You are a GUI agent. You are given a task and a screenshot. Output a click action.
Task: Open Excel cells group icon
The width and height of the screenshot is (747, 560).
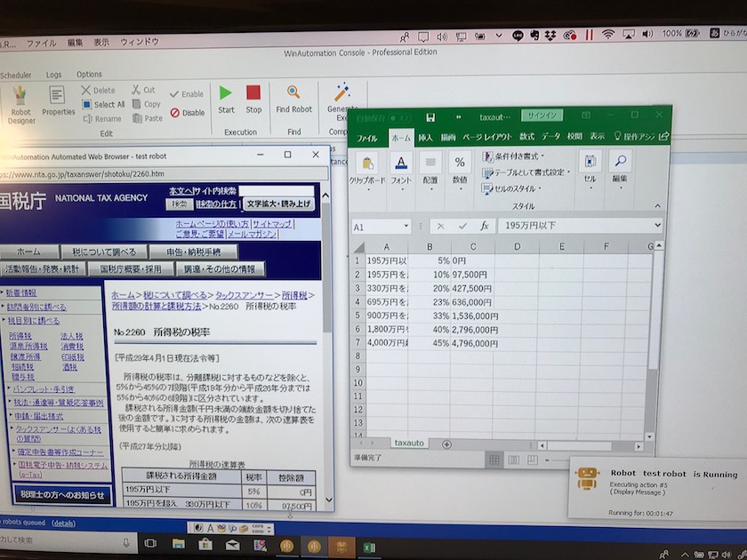[590, 162]
